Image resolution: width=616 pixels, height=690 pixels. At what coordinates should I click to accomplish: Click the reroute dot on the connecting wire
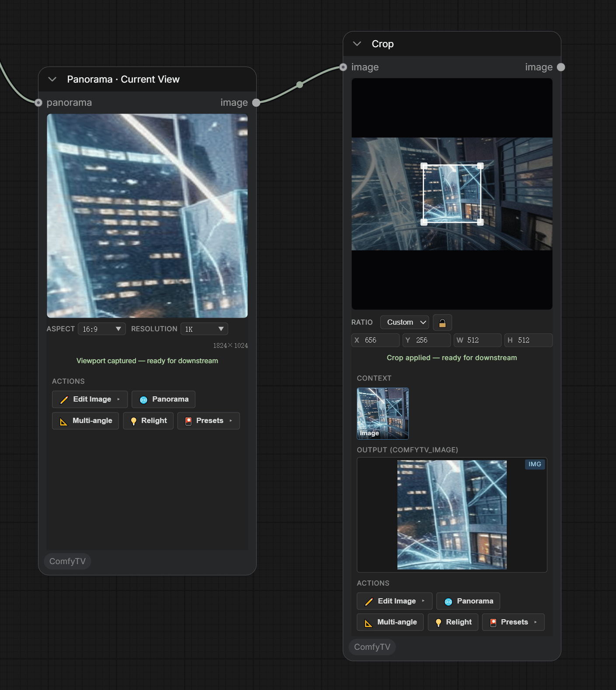click(x=300, y=85)
